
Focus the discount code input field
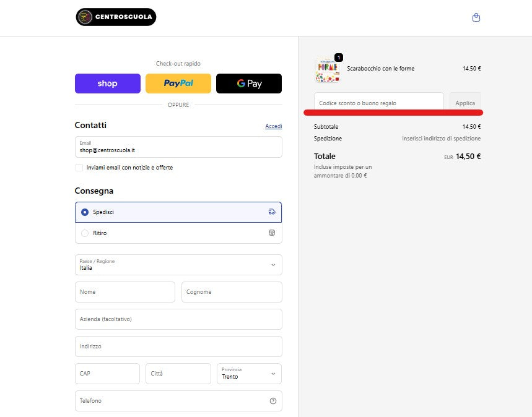[378, 103]
